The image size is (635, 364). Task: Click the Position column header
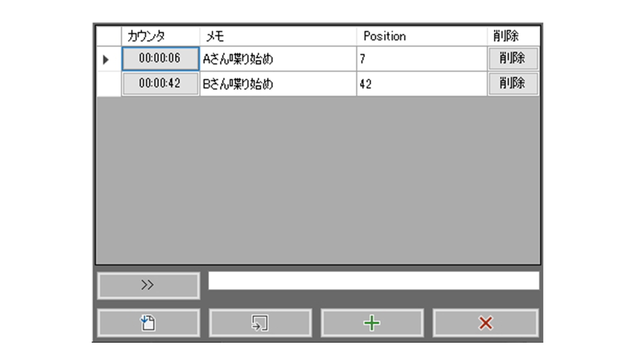(x=422, y=36)
